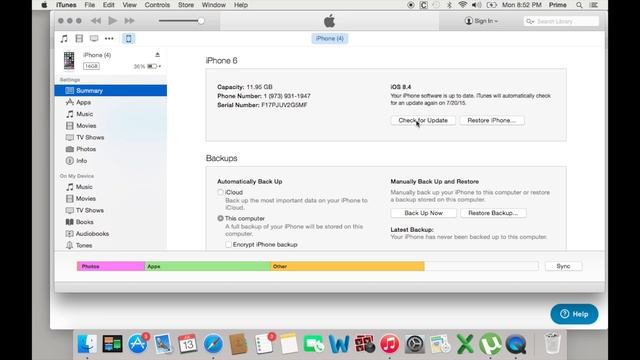Open the Apple menu
This screenshot has height=360, width=640.
pos(44,5)
